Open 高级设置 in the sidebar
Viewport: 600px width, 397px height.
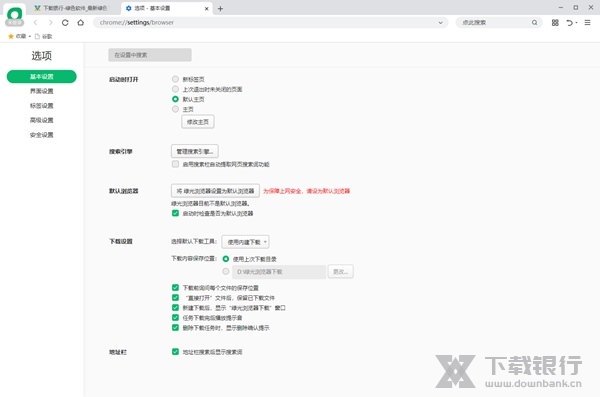pos(42,120)
